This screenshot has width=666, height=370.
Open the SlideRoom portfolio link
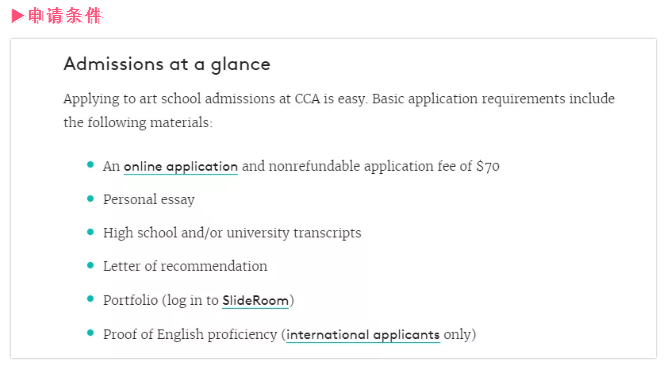[255, 301]
